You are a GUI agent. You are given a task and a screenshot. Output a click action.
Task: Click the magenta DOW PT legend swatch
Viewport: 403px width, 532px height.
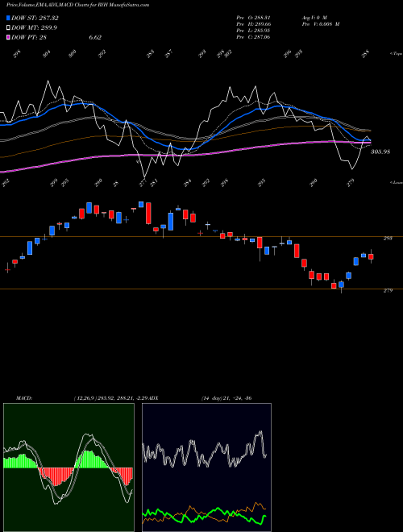(8, 37)
